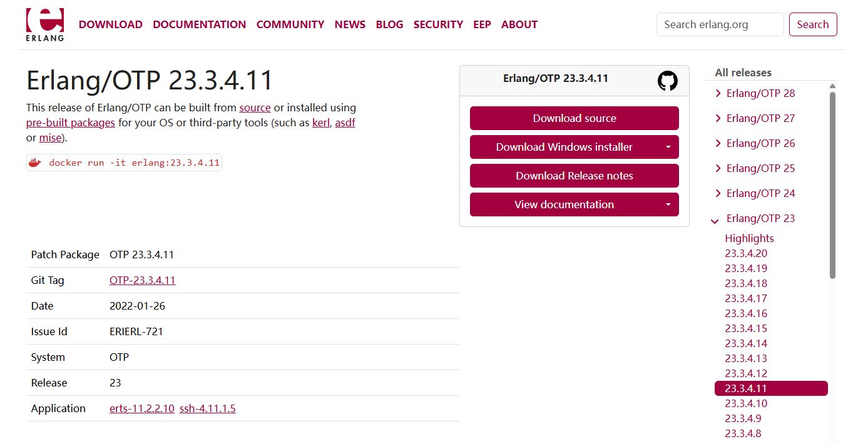Open the Erlang/OTP 28 label
868x444 pixels.
pyautogui.click(x=760, y=93)
